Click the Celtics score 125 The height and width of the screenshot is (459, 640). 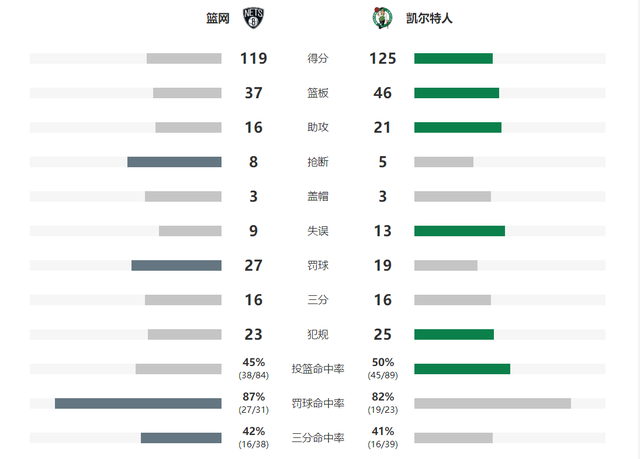[x=382, y=58]
